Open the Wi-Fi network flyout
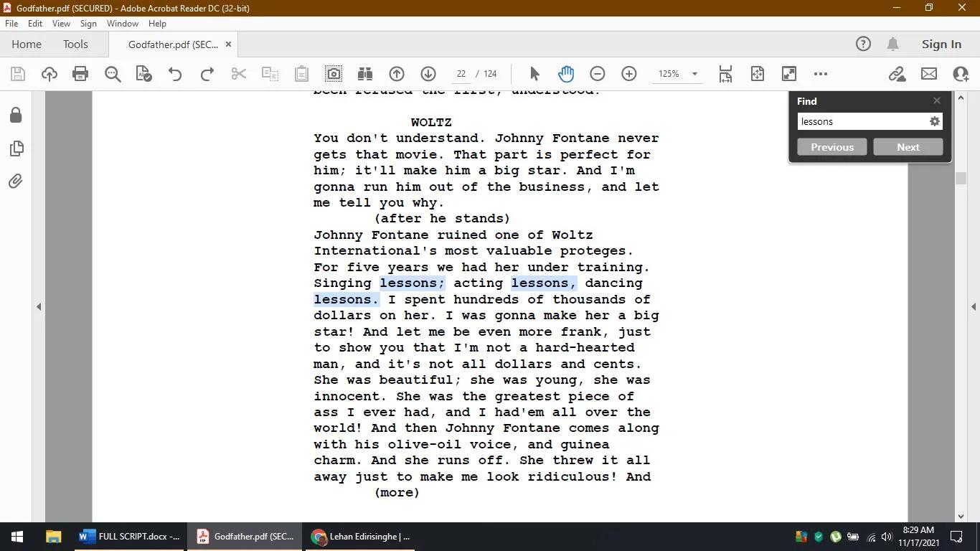This screenshot has height=551, width=980. coord(871,537)
